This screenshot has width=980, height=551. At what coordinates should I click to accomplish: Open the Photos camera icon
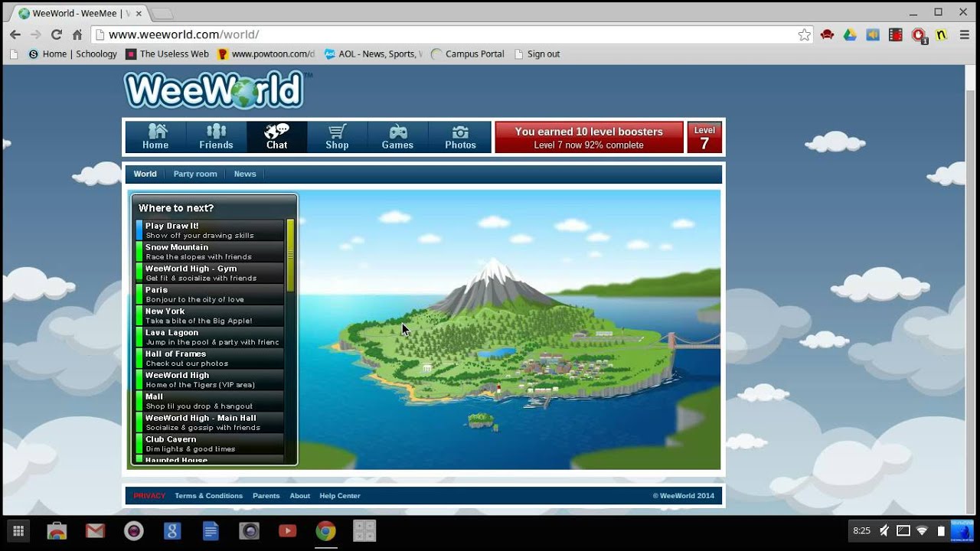pos(460,137)
